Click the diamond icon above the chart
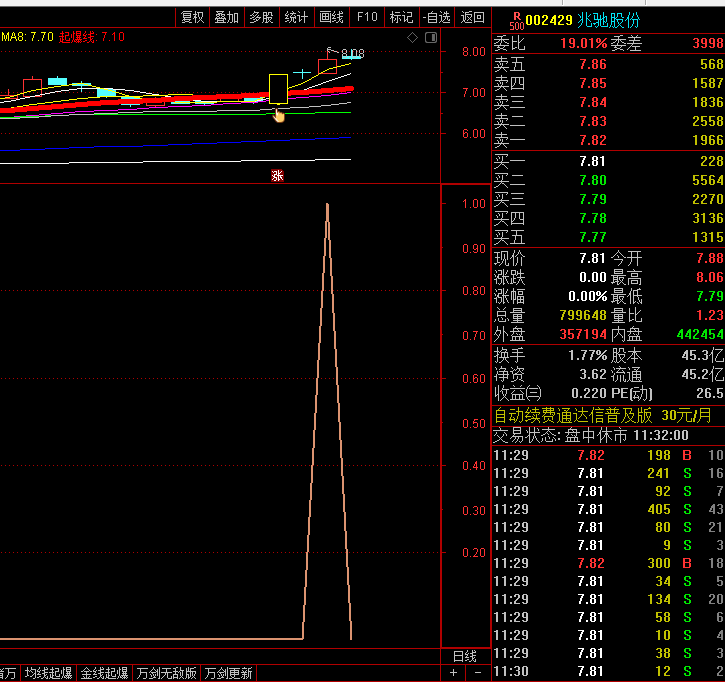Image resolution: width=725 pixels, height=682 pixels. (x=413, y=38)
